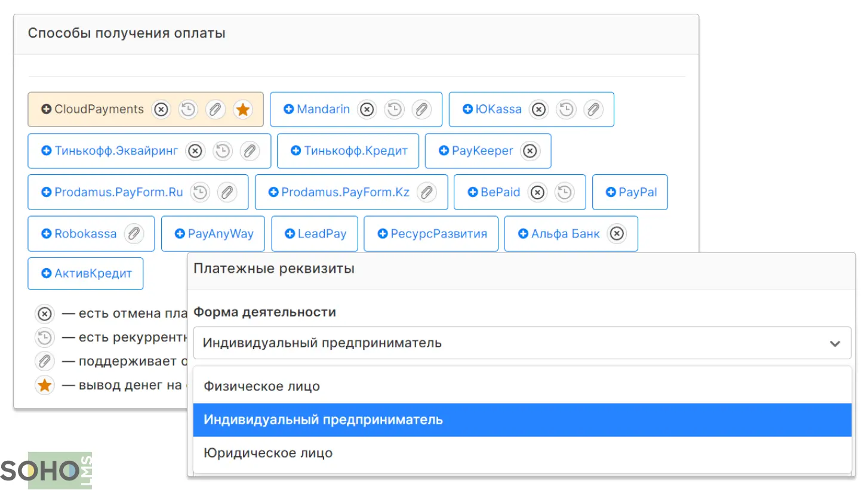Click the cancel-payment icon on Тинькофф.Эквайринг
868x490 pixels.
point(195,151)
